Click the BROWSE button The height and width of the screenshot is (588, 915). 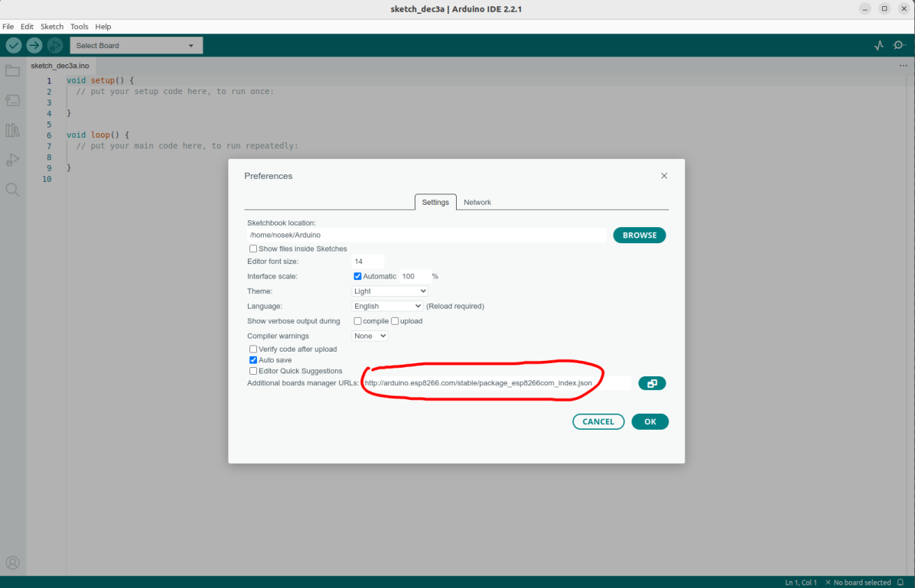(639, 235)
